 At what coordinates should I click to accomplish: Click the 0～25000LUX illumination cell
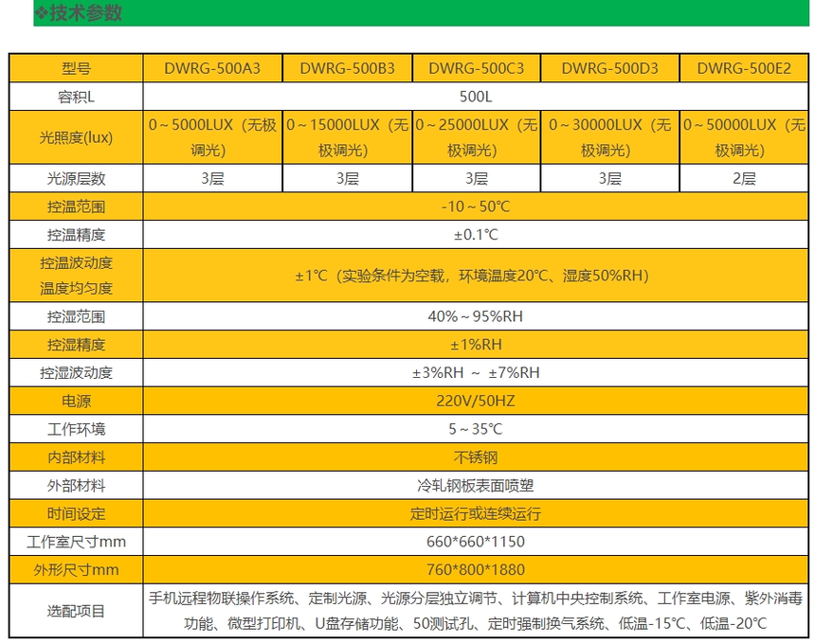pos(476,137)
